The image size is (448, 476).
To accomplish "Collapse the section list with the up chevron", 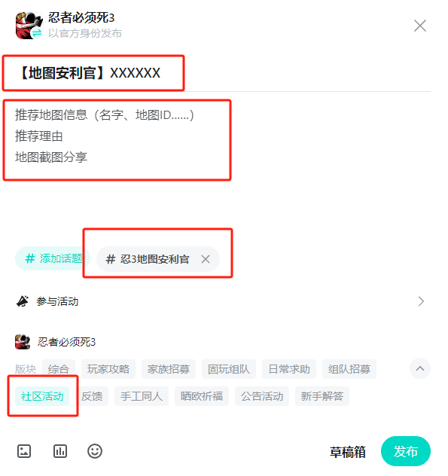I will click(420, 368).
